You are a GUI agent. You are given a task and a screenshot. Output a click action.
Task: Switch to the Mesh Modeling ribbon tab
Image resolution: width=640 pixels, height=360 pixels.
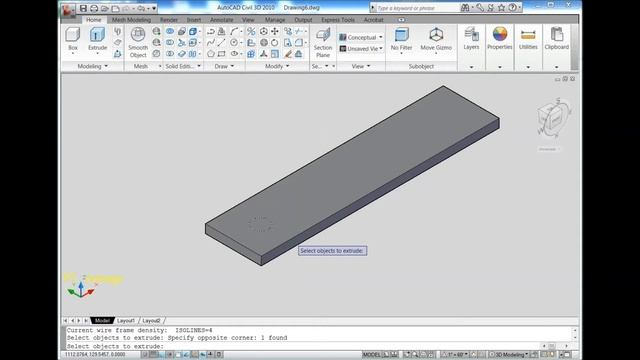click(x=131, y=20)
